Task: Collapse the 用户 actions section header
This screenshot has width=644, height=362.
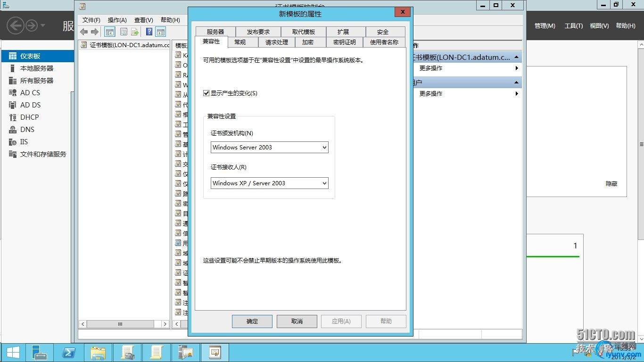Action: 517,82
